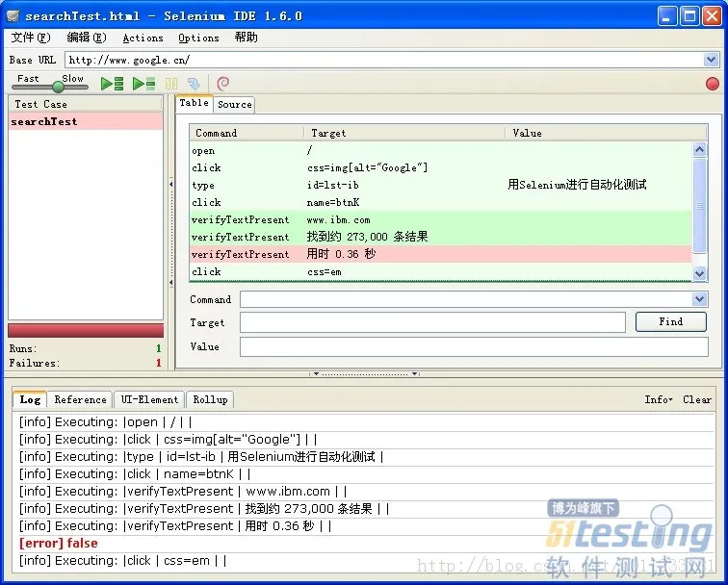Screen dimensions: 728x585
Task: Select the searchTest test case
Action: 86,121
